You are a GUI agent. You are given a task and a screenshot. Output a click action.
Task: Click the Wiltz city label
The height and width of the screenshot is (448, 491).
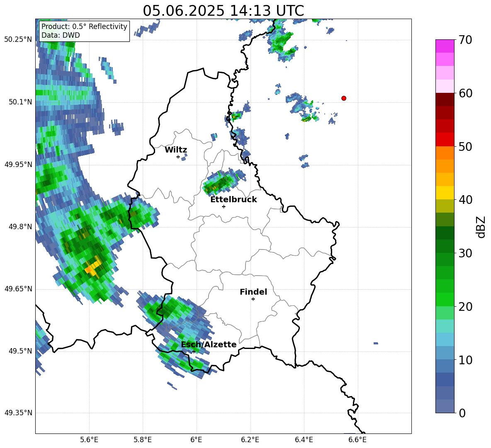click(176, 150)
